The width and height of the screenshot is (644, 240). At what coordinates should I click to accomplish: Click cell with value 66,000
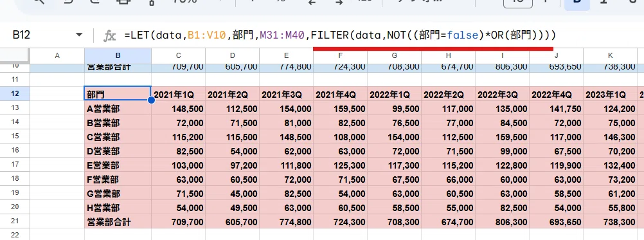point(449,179)
